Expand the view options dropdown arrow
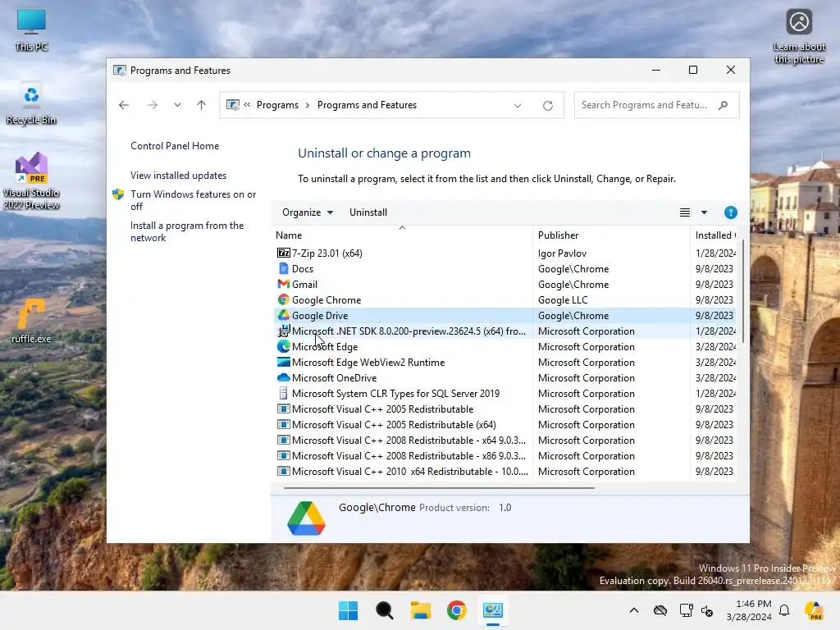 point(704,212)
